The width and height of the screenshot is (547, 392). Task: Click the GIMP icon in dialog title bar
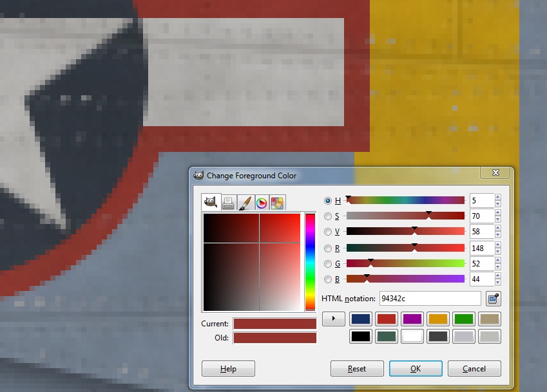tap(198, 175)
